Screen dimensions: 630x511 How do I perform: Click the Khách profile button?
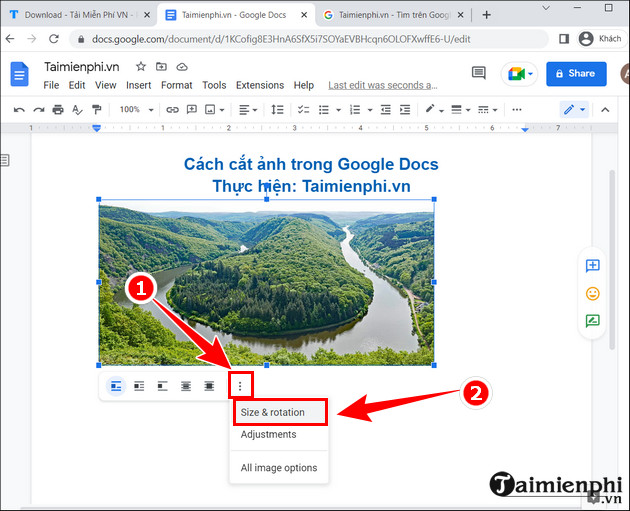[600, 39]
